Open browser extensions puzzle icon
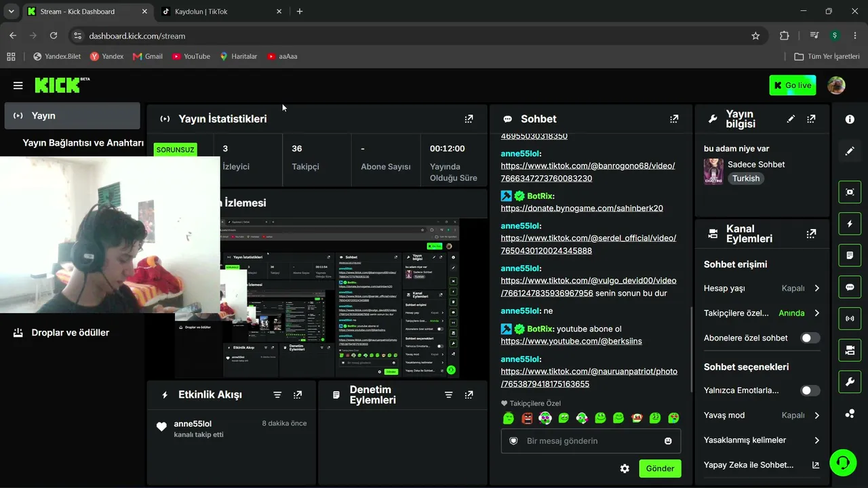Viewport: 868px width, 488px height. (785, 36)
